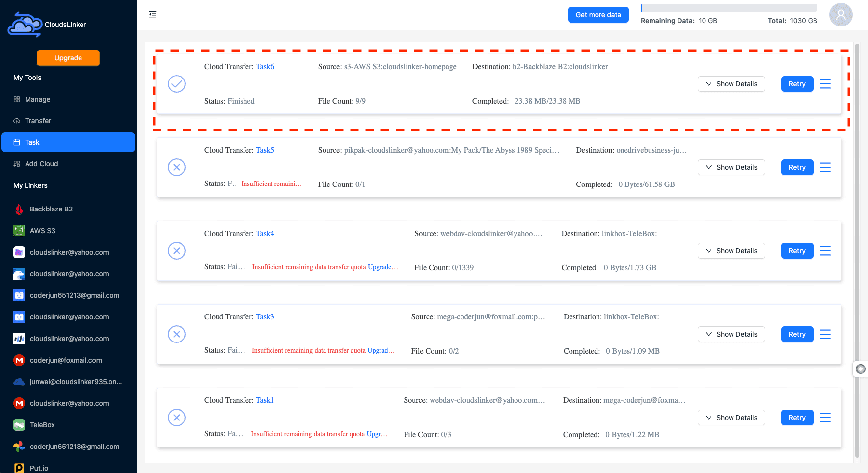Click the 'File Count: 0/1339' text
Viewport: 868px width, 473px height.
(444, 268)
